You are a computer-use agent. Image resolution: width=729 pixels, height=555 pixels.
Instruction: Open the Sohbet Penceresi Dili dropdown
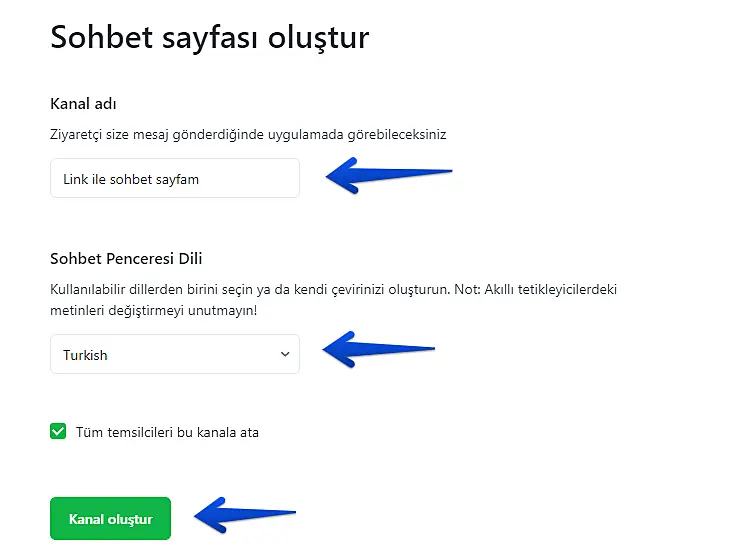(174, 354)
